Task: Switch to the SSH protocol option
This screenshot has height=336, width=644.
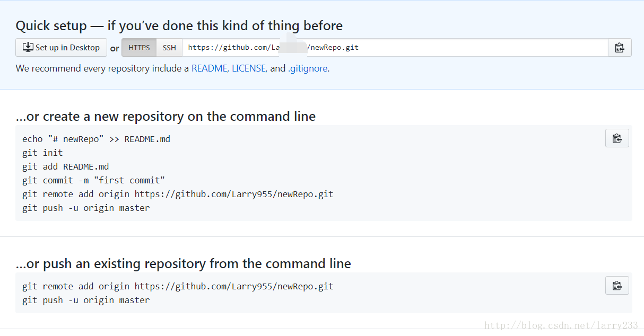Action: [x=169, y=48]
